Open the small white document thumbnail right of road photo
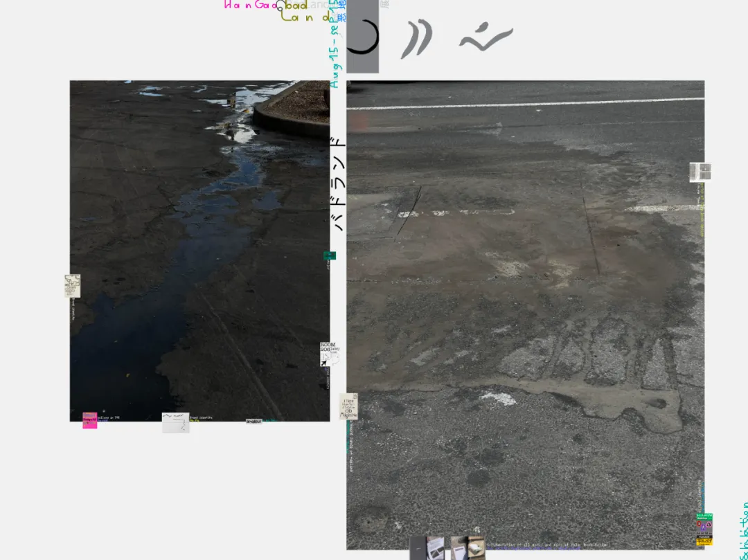Image resolution: width=748 pixels, height=560 pixels. coord(700,172)
